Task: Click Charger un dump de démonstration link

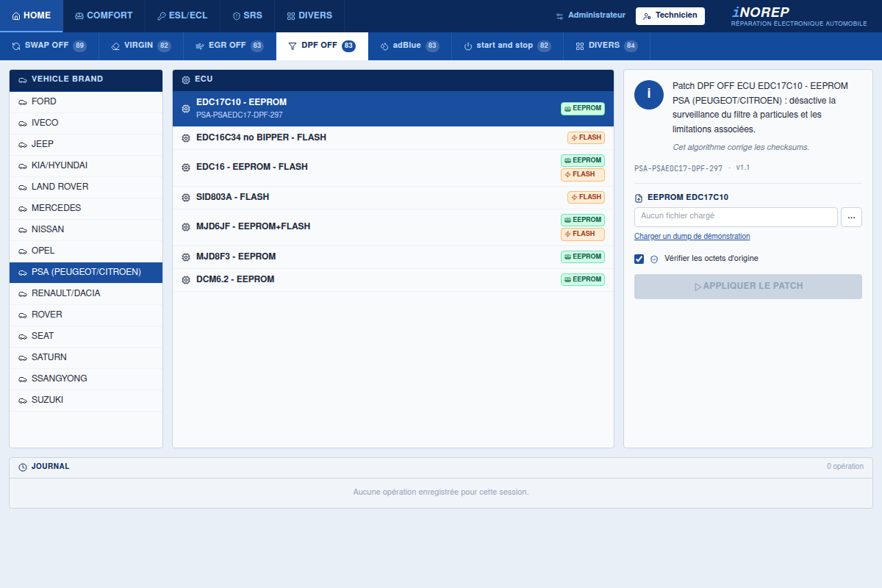Action: point(692,237)
